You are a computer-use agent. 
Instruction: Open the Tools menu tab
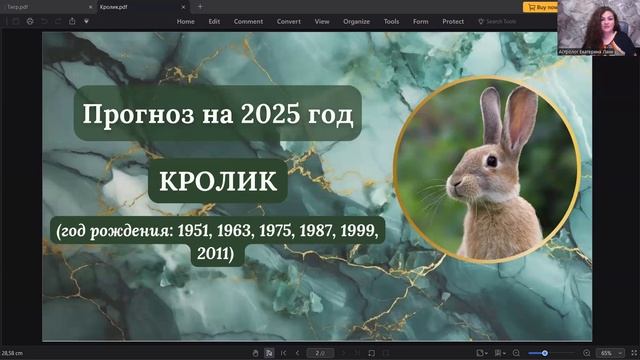(x=391, y=22)
